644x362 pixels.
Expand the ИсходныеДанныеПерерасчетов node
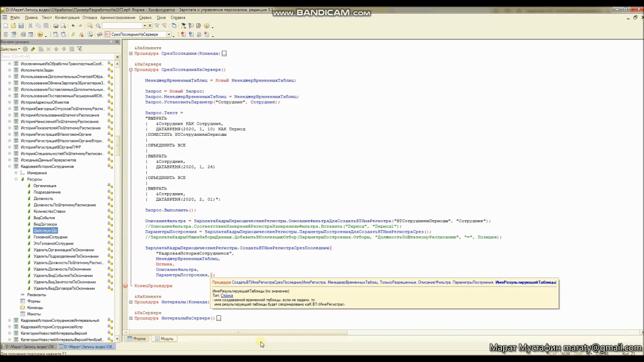coord(10,160)
